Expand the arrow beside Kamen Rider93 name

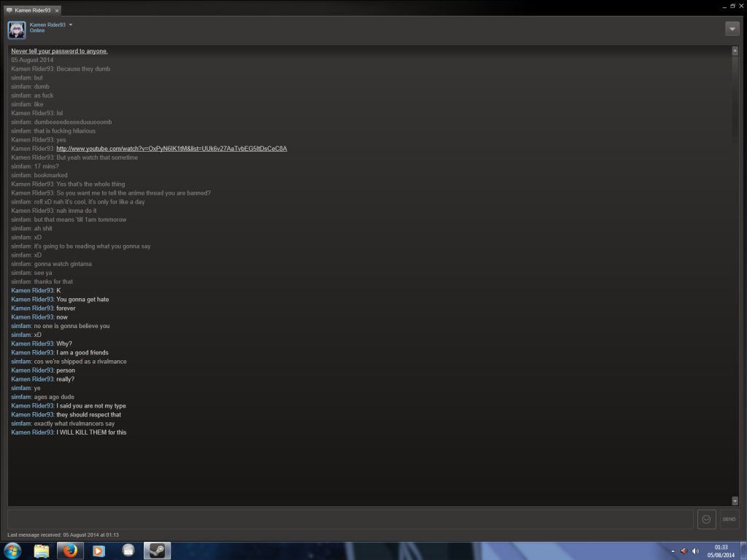tap(71, 25)
